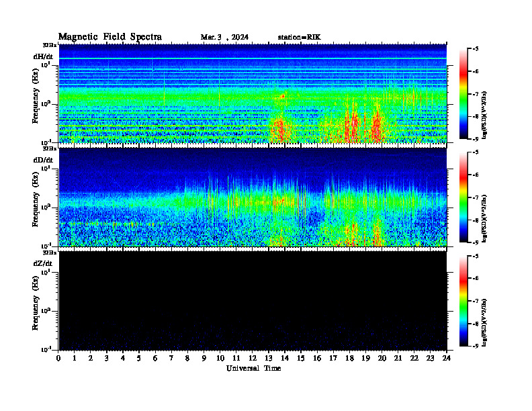Click the "Universal Time" axis title
532x411 pixels.
(x=253, y=368)
